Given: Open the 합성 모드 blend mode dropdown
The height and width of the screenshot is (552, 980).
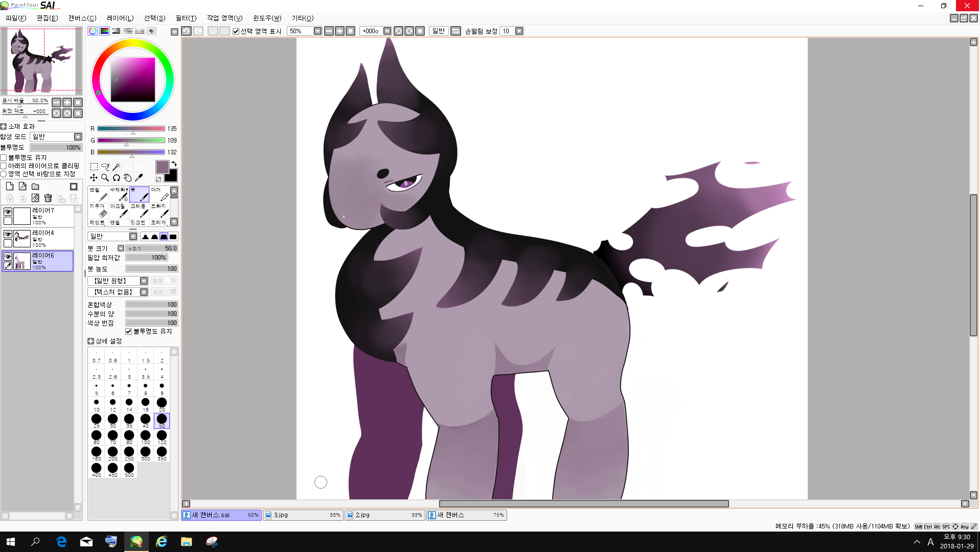Looking at the screenshot, I should click(56, 136).
